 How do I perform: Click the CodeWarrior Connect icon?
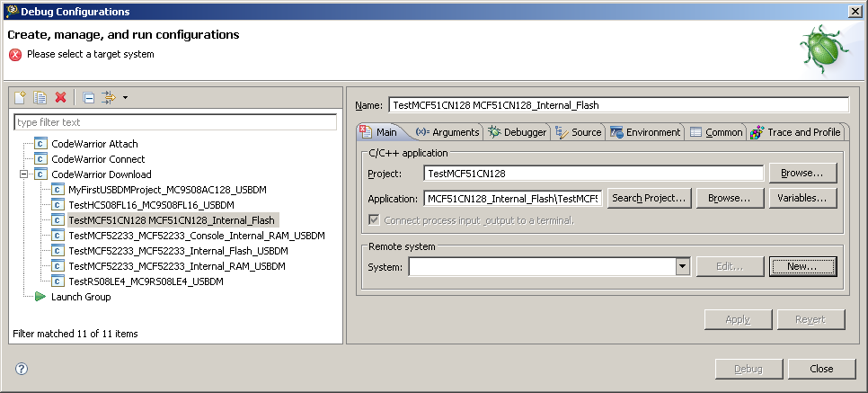(40, 159)
